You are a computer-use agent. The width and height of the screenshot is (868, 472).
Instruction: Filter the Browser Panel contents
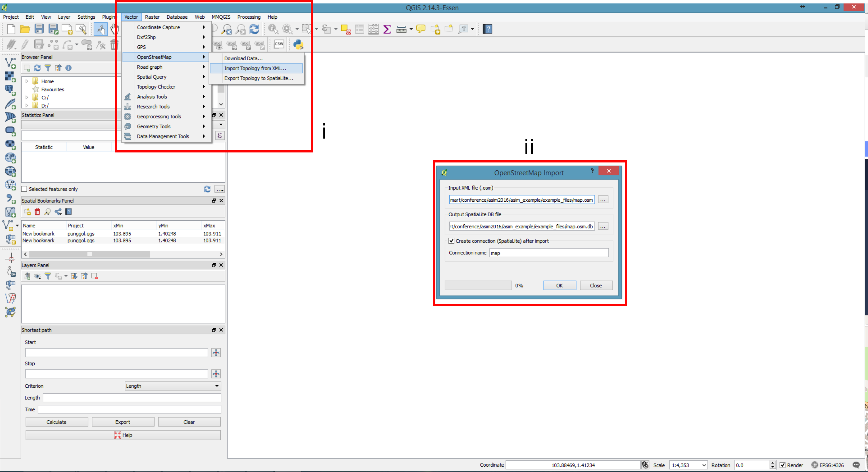(x=48, y=68)
